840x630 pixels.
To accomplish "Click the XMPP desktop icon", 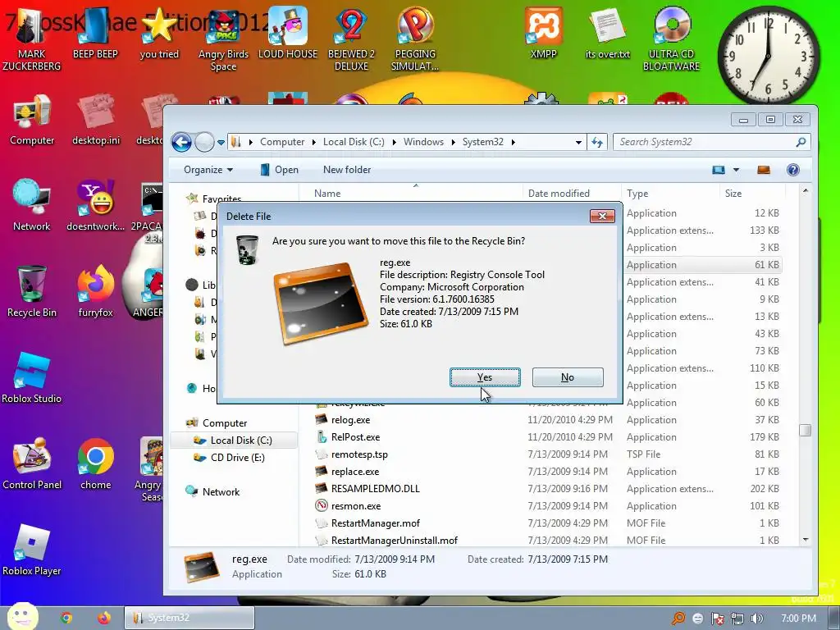I will pos(543,33).
